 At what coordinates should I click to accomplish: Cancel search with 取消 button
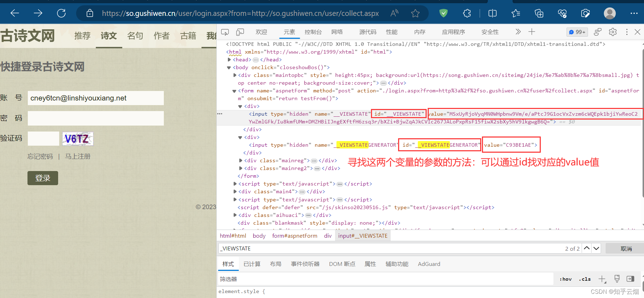click(626, 249)
